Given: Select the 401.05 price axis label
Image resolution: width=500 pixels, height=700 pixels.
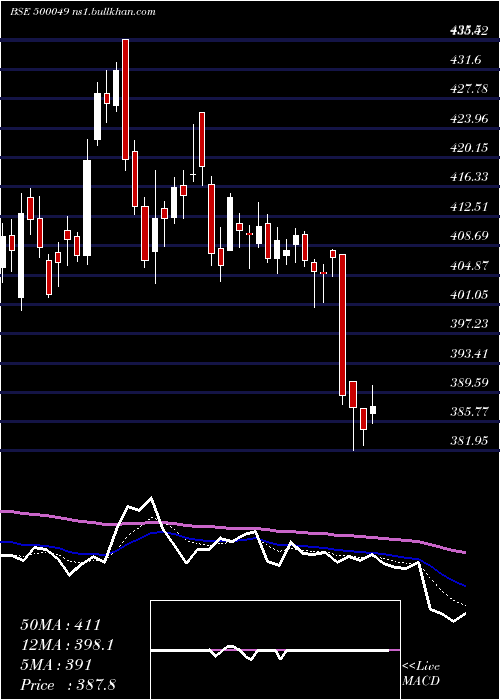Looking at the screenshot, I should point(469,295).
